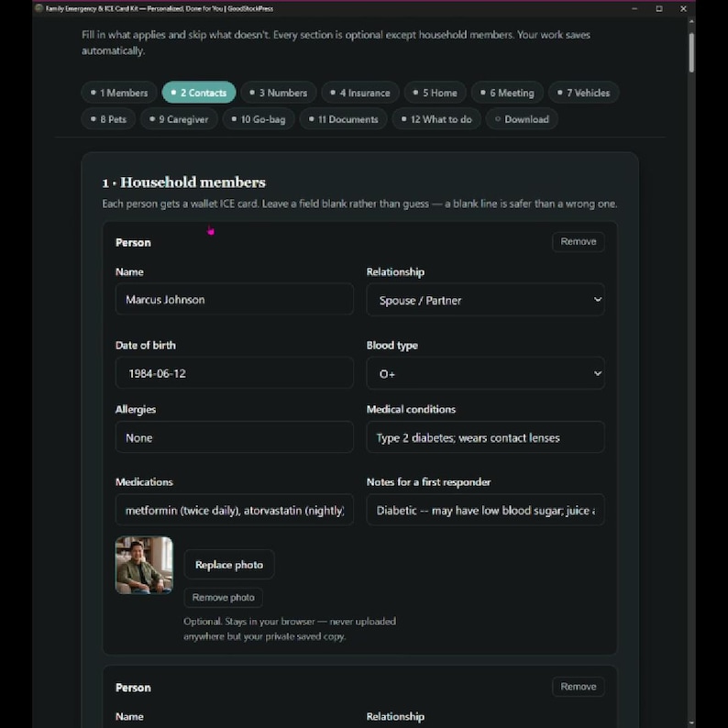Open the 4 Insurance tab
Screen dimensions: 728x728
tap(360, 93)
